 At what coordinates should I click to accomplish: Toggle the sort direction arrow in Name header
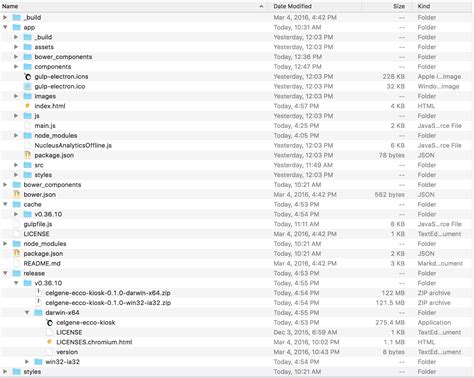pyautogui.click(x=261, y=6)
